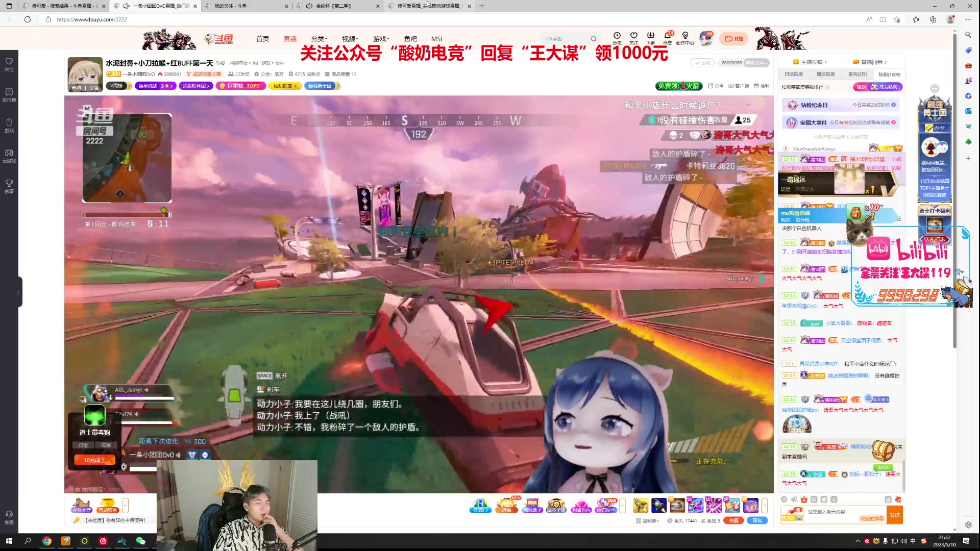Image resolution: width=980 pixels, height=551 pixels.
Task: Open the 关注 heart icon in the header
Action: point(634,38)
